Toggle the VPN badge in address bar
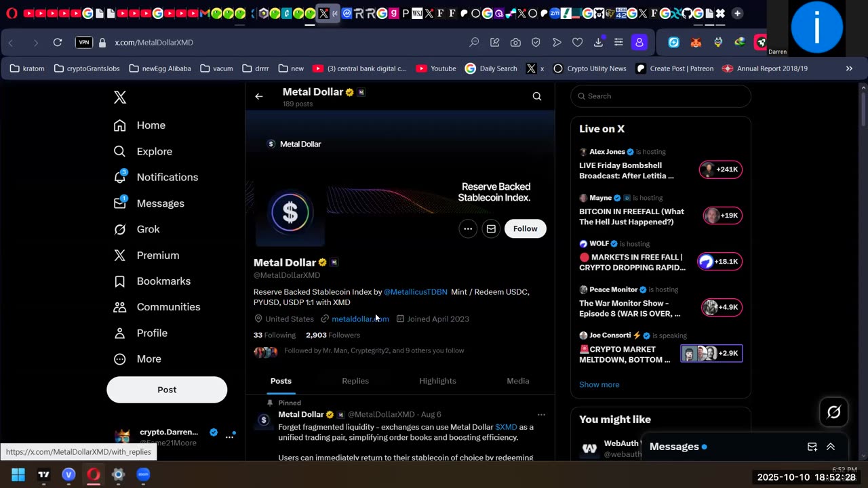Image resolution: width=868 pixels, height=488 pixels. click(x=84, y=42)
